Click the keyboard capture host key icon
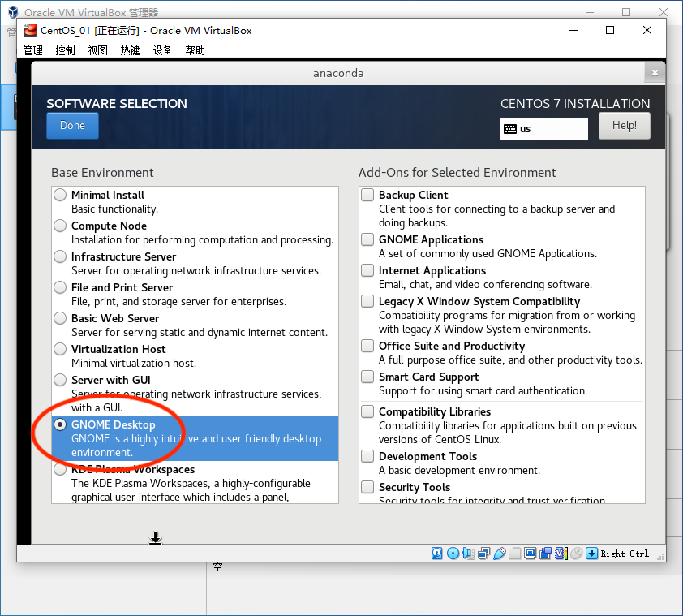Viewport: 683px width, 616px height. point(591,554)
